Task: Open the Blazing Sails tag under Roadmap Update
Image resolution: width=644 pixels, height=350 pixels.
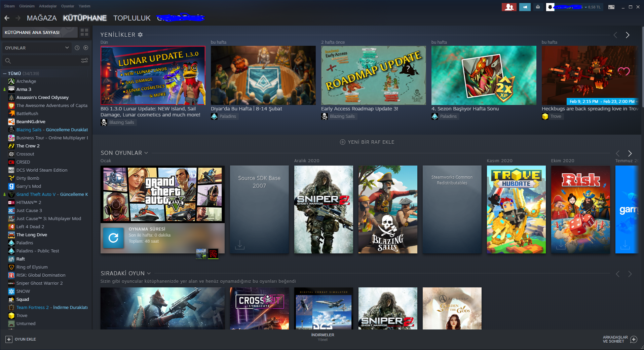Action: 342,116
